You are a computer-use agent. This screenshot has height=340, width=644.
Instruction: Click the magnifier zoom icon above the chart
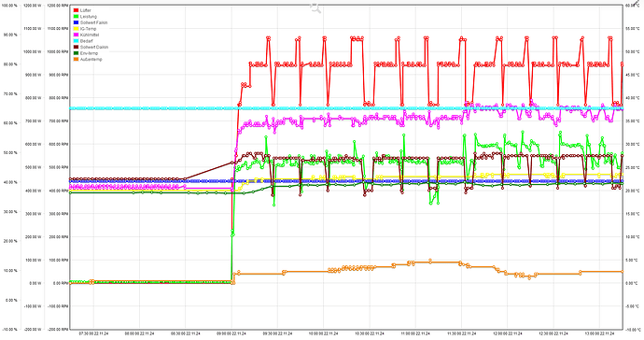click(315, 7)
